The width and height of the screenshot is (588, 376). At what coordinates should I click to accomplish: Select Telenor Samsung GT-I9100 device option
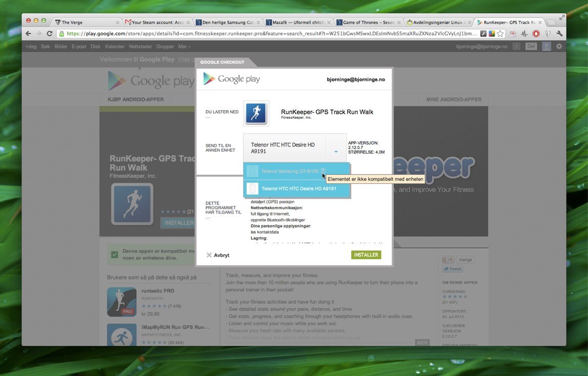(297, 171)
